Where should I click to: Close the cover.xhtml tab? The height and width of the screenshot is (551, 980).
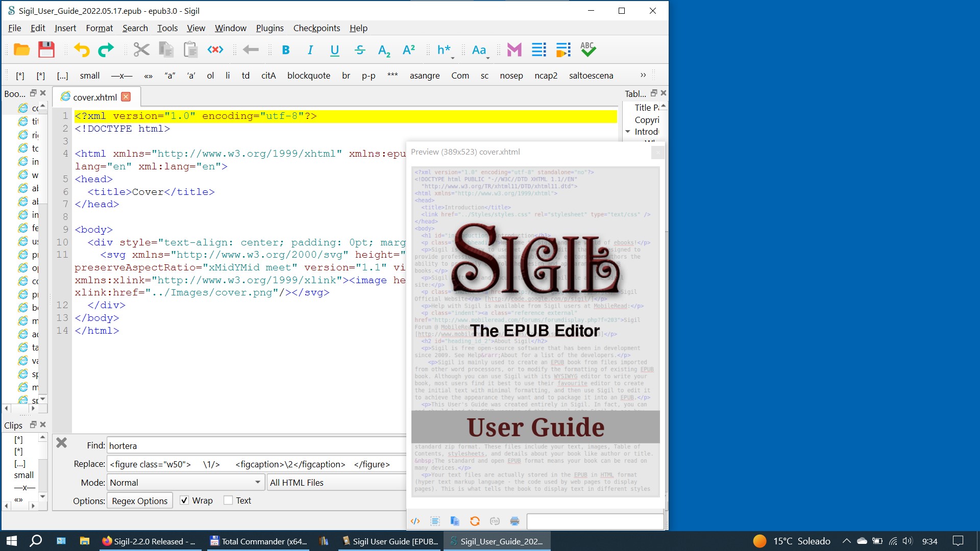coord(126,97)
